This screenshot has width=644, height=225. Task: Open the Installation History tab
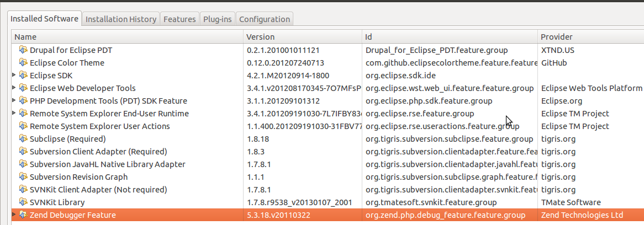coord(121,19)
